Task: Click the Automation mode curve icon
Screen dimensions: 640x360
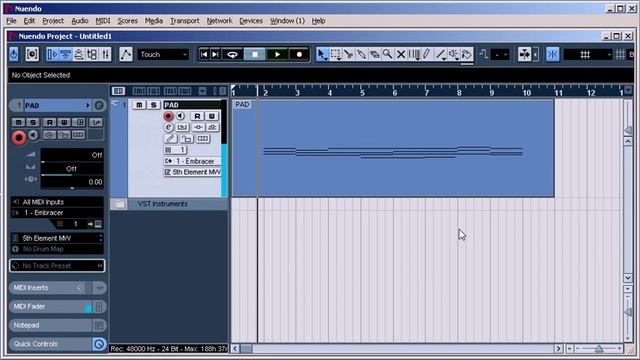Action: pyautogui.click(x=126, y=54)
